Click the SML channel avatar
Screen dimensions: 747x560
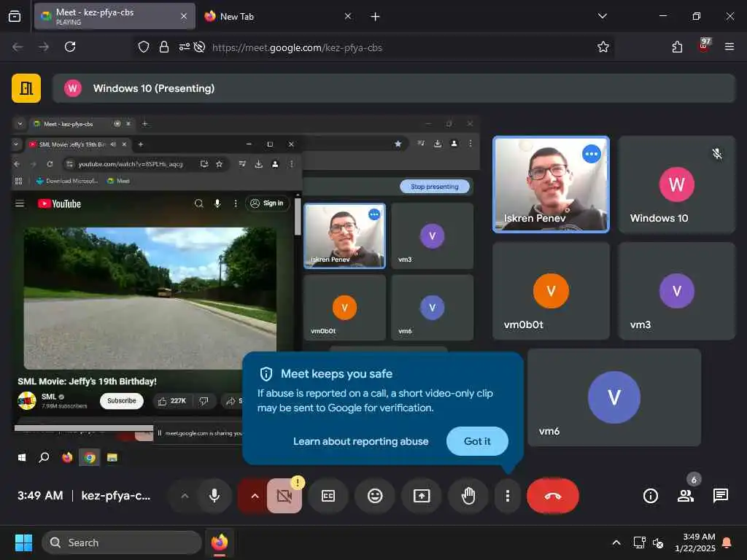(x=27, y=400)
